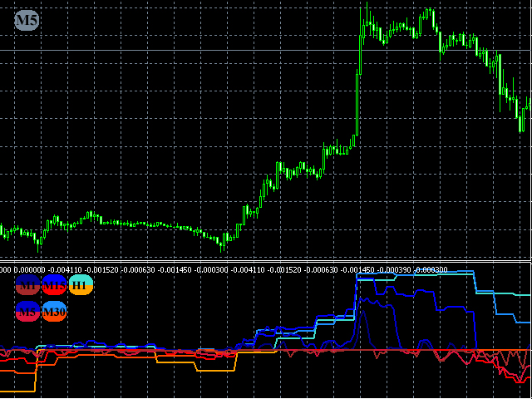Click the divider between chart and indicator window
Screen dimensions: 532x399
pos(266,262)
